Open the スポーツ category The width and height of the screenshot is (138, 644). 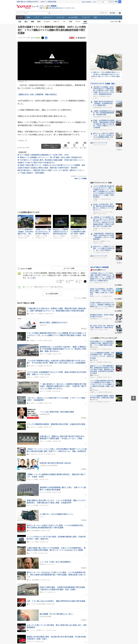pos(56,21)
